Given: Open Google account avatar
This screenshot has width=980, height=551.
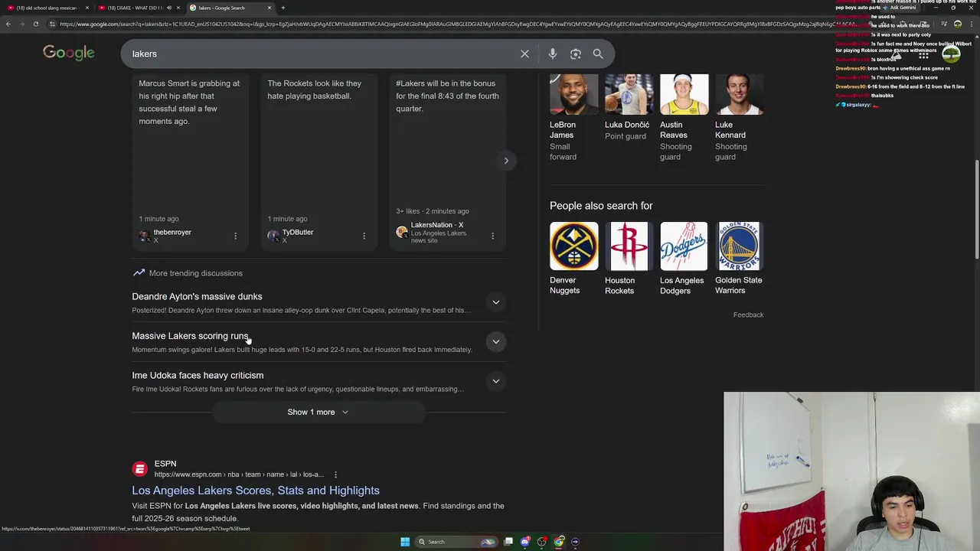Looking at the screenshot, I should 951,54.
